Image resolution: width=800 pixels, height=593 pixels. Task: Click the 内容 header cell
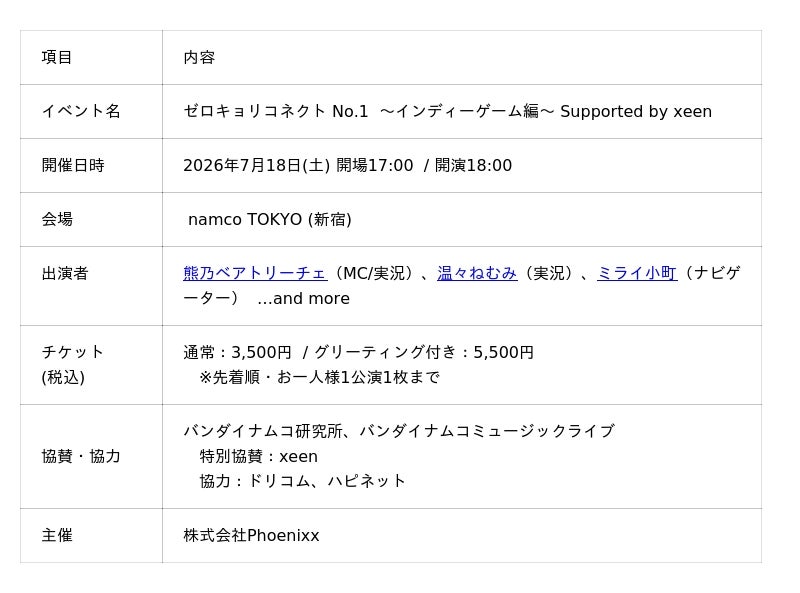tap(462, 57)
